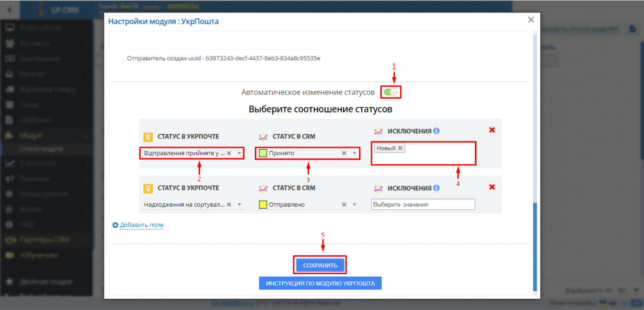Image resolution: width=644 pixels, height=310 pixels.
Task: Open Ukrposhta status dropdown showing 'Відправлення прийняте'
Action: click(x=192, y=153)
